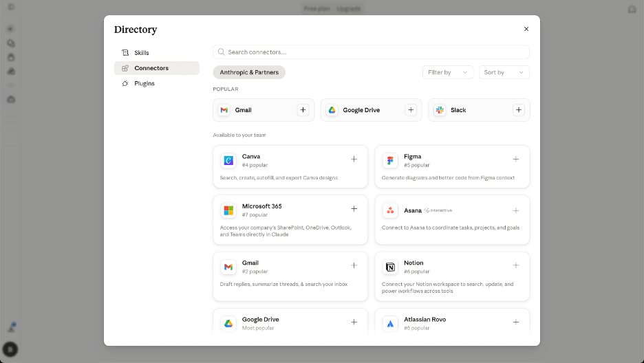Add Slack from the Popular row
This screenshot has height=363, width=644.
(x=519, y=110)
